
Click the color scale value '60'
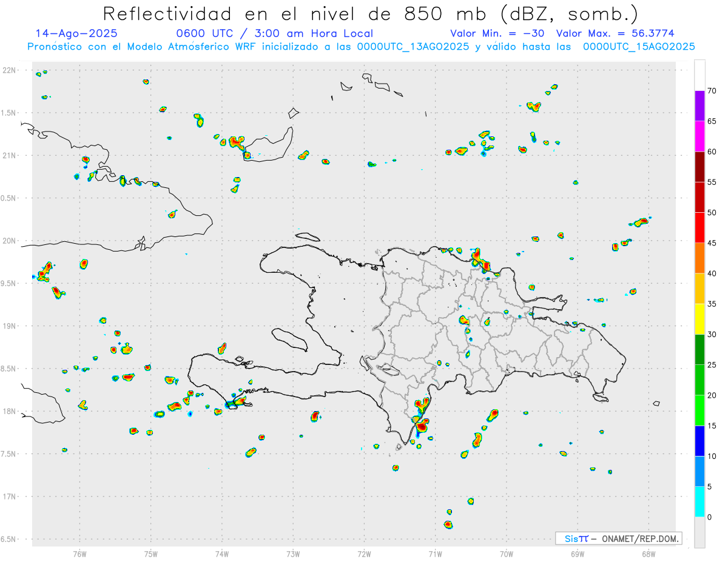712,152
